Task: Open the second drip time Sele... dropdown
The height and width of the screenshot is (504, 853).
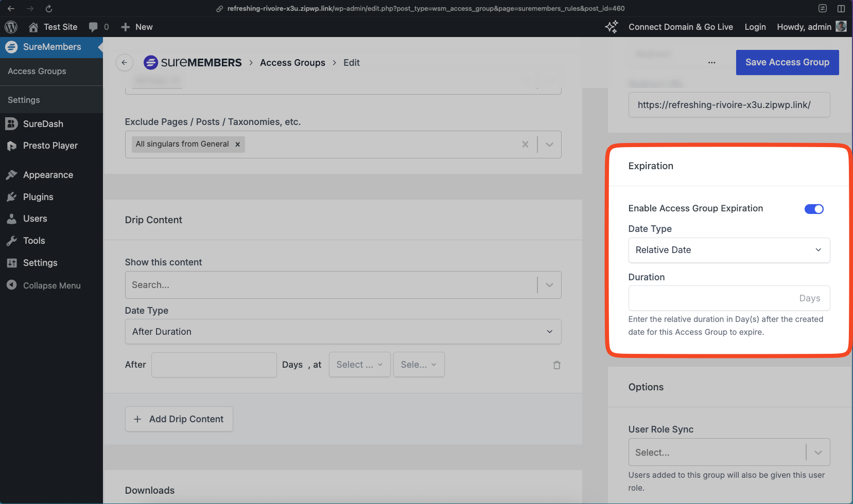Action: point(419,365)
